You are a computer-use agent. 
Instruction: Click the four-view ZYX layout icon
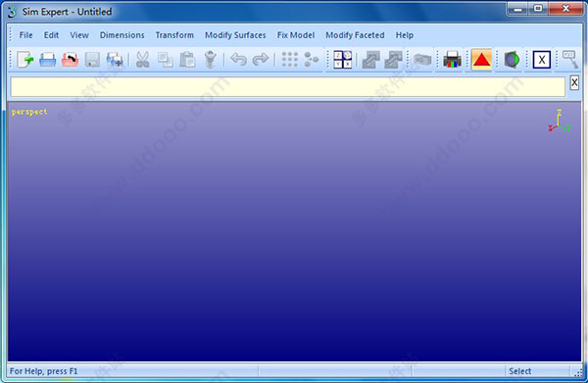click(343, 60)
